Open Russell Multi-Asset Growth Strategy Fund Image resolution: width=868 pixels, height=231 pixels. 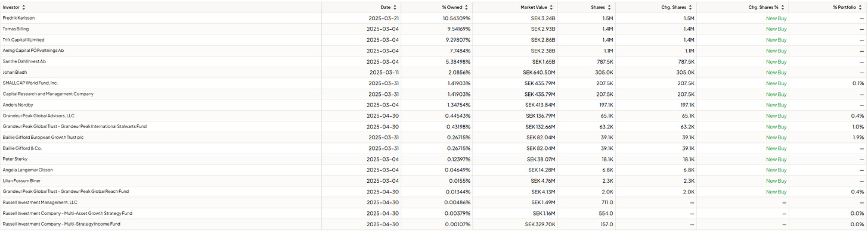[67, 213]
